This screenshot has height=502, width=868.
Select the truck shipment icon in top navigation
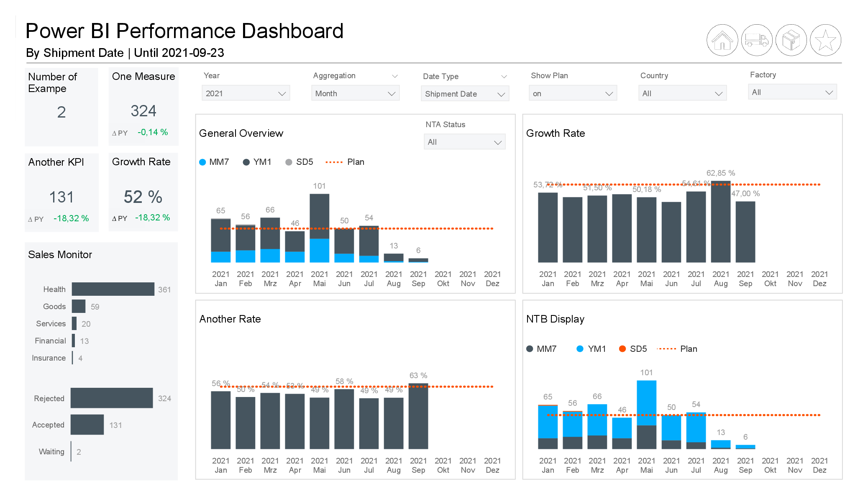pyautogui.click(x=757, y=40)
